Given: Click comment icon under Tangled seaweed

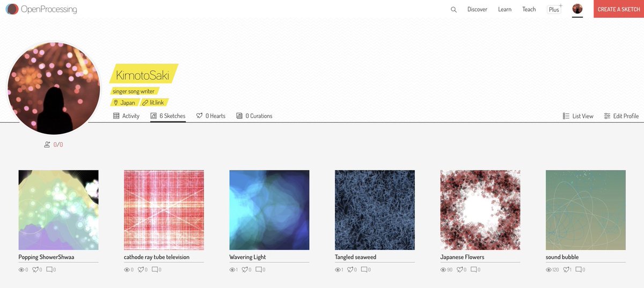Looking at the screenshot, I should [364, 270].
